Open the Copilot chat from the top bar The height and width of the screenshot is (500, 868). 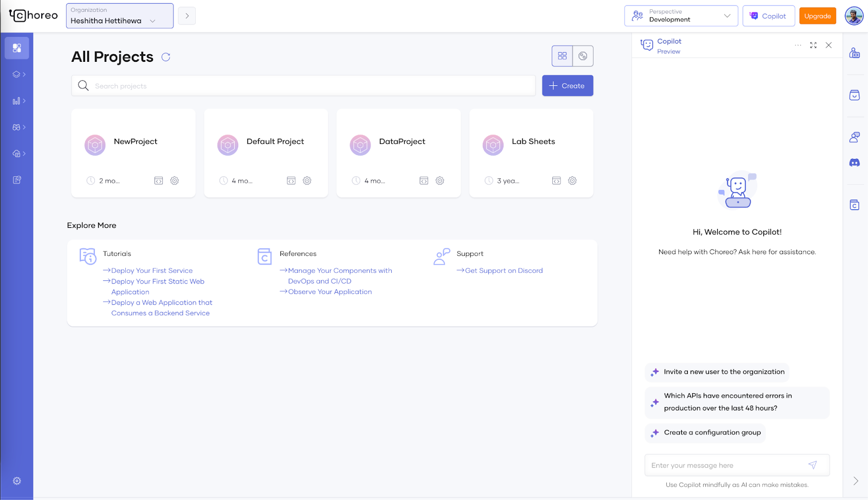pos(768,16)
